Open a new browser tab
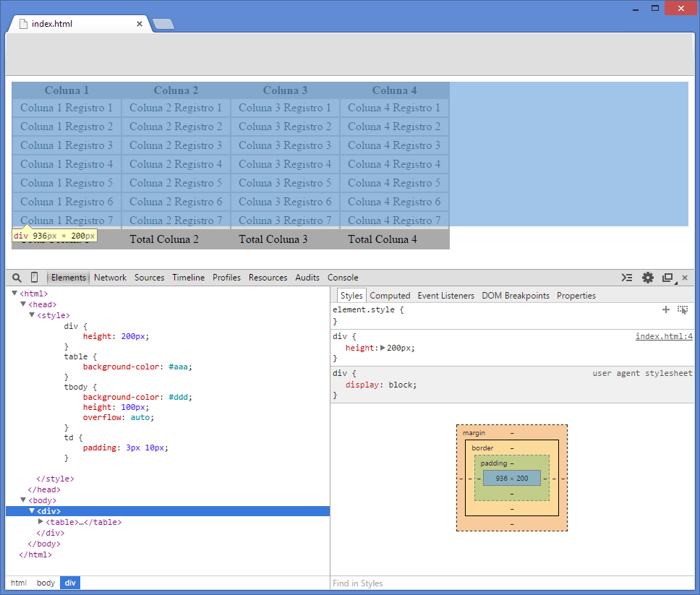The image size is (700, 595). pos(163,24)
